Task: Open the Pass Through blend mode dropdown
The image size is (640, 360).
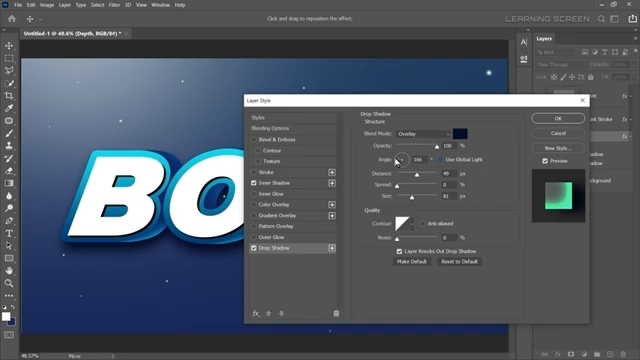Action: (561, 64)
